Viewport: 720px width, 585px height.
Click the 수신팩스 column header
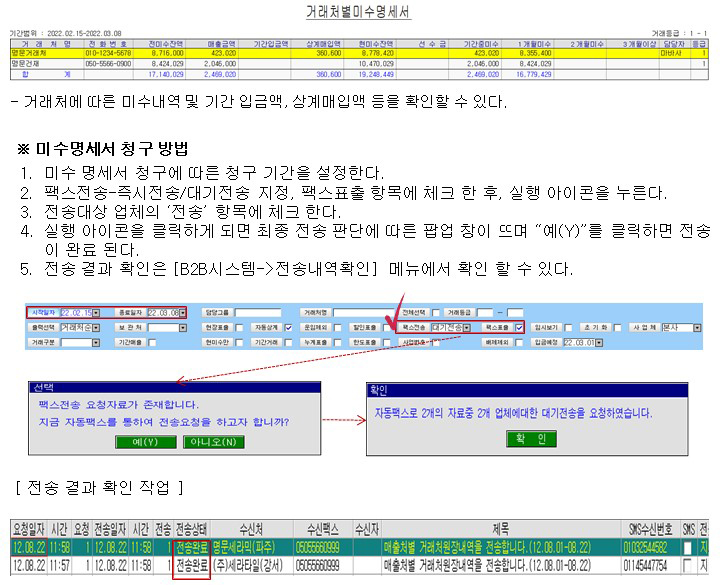click(323, 529)
